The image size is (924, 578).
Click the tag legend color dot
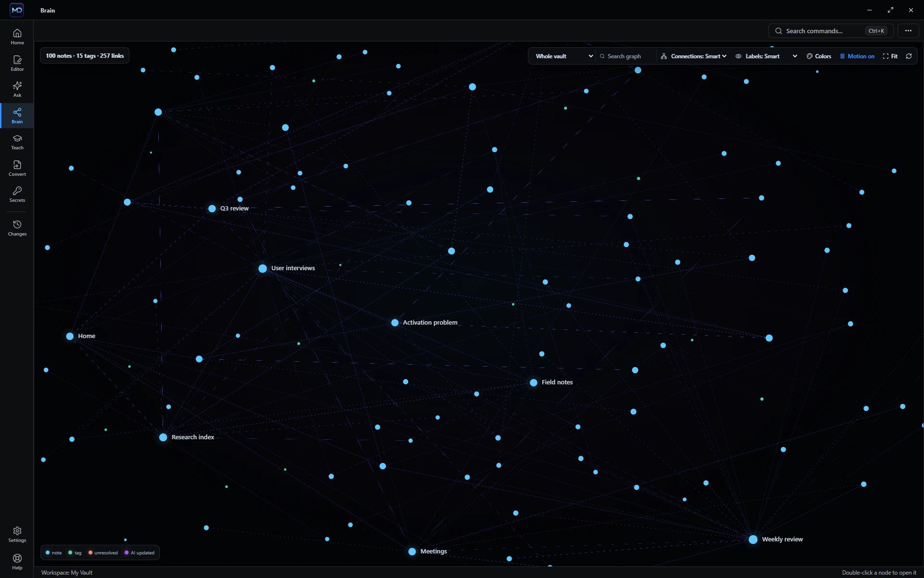click(70, 552)
